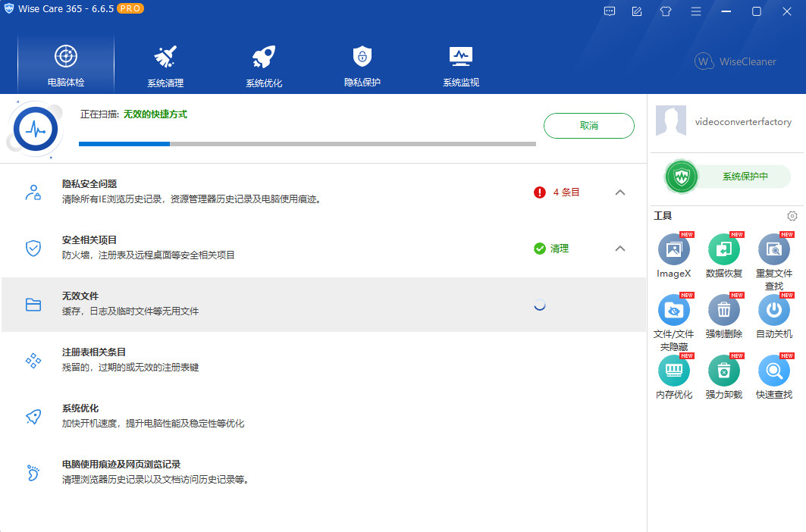Launch the 内存优化 memory optimizer
The width and height of the screenshot is (806, 532).
(x=673, y=371)
